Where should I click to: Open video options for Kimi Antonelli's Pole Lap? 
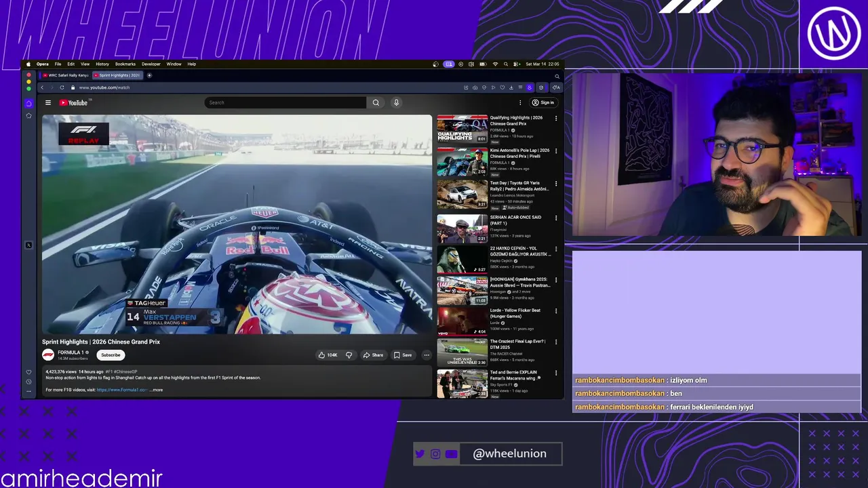556,151
